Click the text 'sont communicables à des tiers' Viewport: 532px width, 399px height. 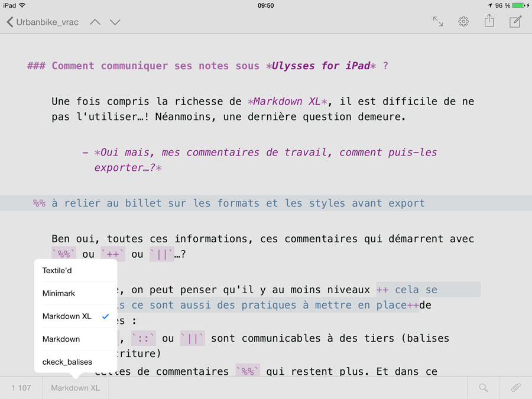(303, 338)
